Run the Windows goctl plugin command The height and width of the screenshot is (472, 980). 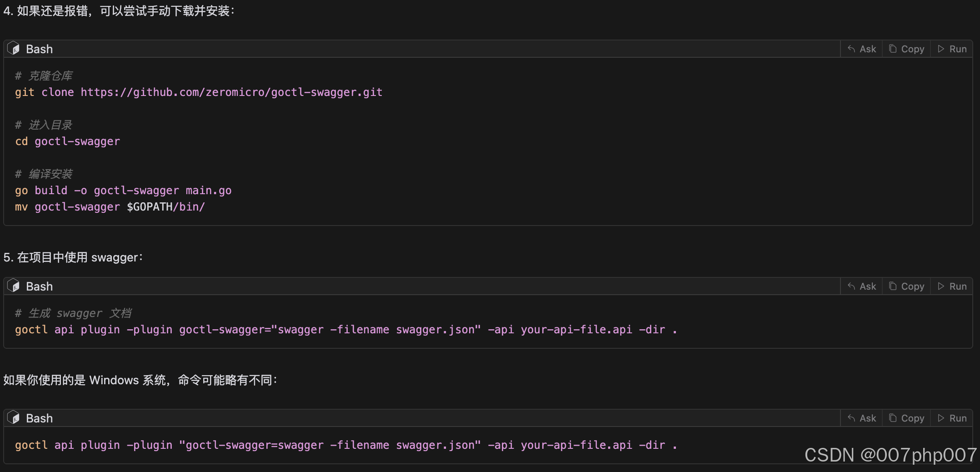(x=952, y=418)
